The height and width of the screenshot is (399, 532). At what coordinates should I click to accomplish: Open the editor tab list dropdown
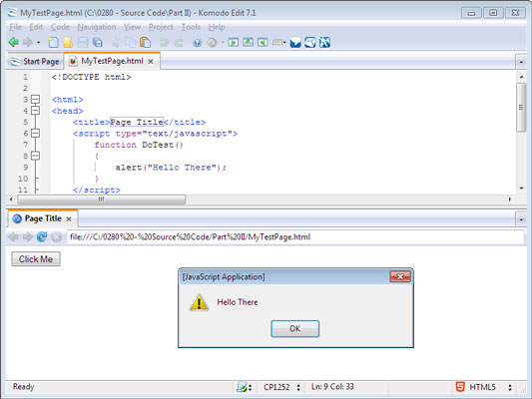(x=521, y=62)
